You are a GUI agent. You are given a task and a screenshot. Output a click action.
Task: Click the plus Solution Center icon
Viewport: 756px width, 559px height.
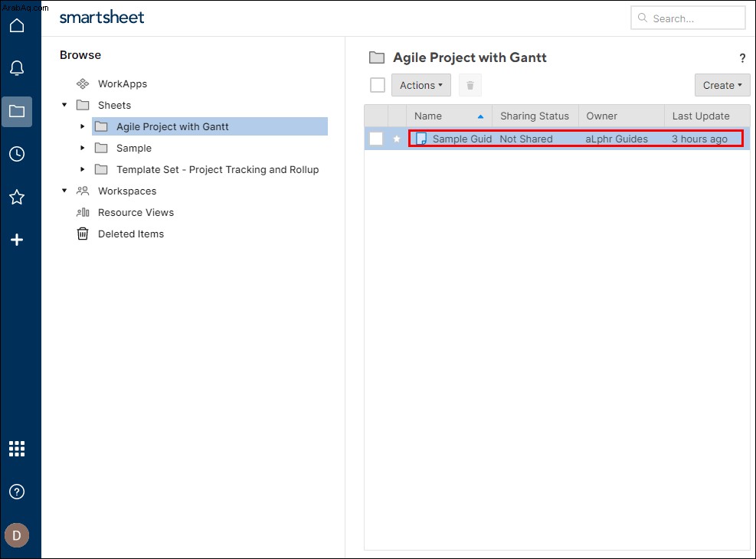(17, 240)
